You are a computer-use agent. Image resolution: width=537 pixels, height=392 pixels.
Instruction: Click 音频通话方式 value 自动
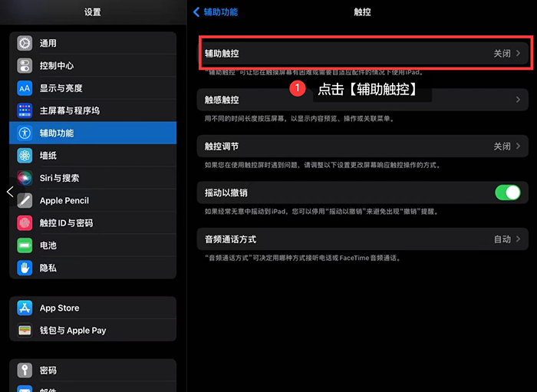[502, 239]
